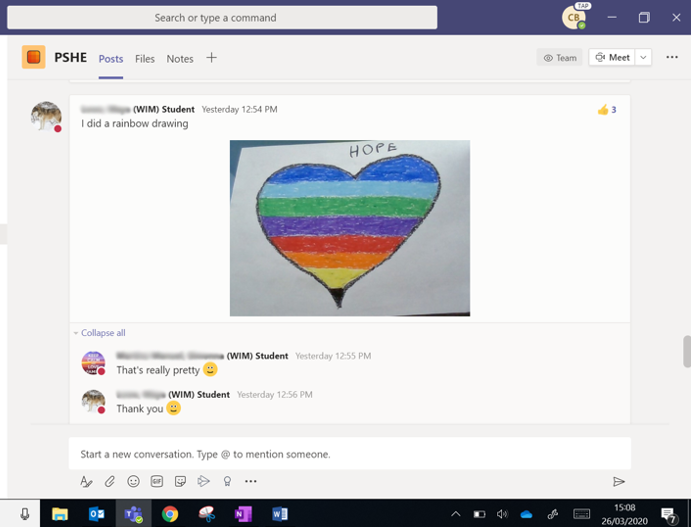The width and height of the screenshot is (691, 527).
Task: Click the Praise badge icon
Action: click(227, 481)
